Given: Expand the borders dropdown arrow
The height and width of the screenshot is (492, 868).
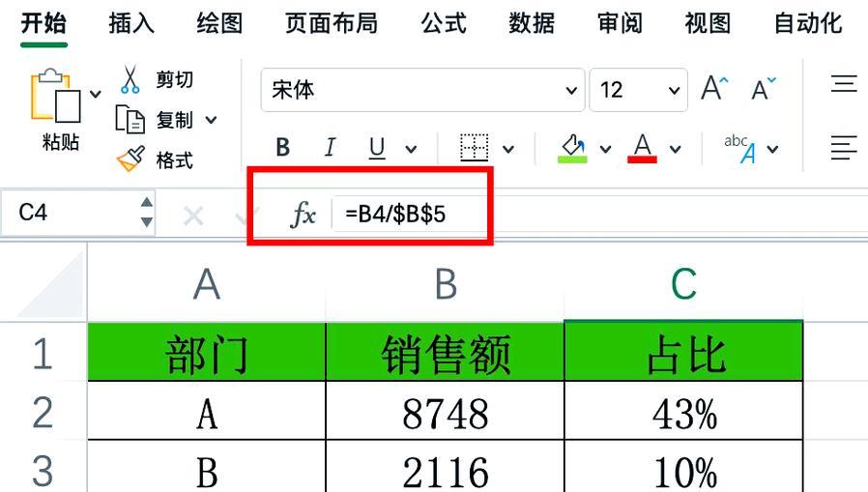Looking at the screenshot, I should click(508, 149).
